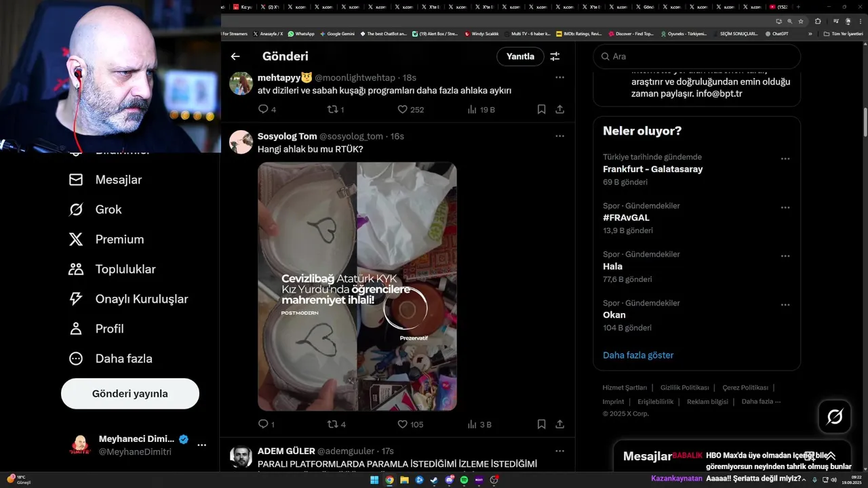Viewport: 868px width, 488px height.
Task: Open File Explorer from the taskbar
Action: 404,480
